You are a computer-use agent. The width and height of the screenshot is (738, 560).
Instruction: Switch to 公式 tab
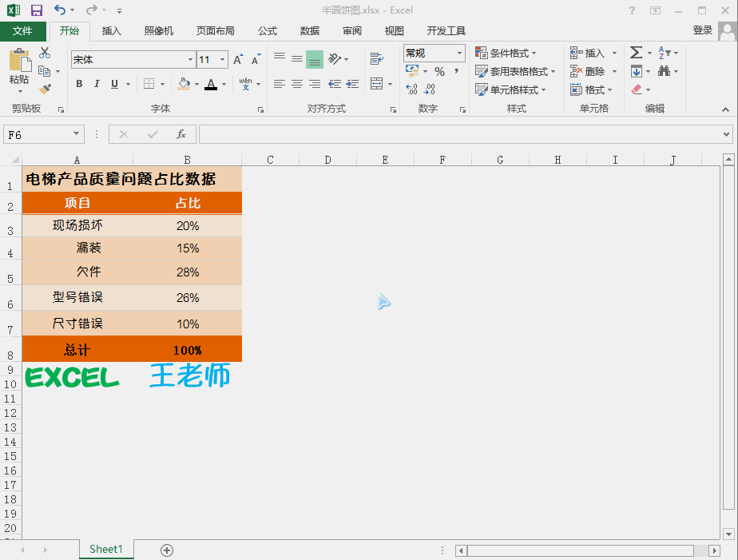pyautogui.click(x=268, y=31)
